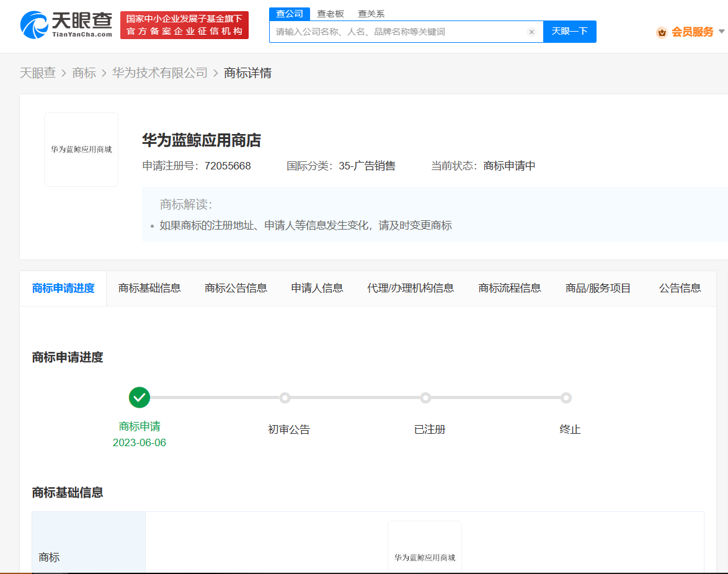Click the 商标 row header cell
The width and height of the screenshot is (728, 574).
tap(89, 542)
